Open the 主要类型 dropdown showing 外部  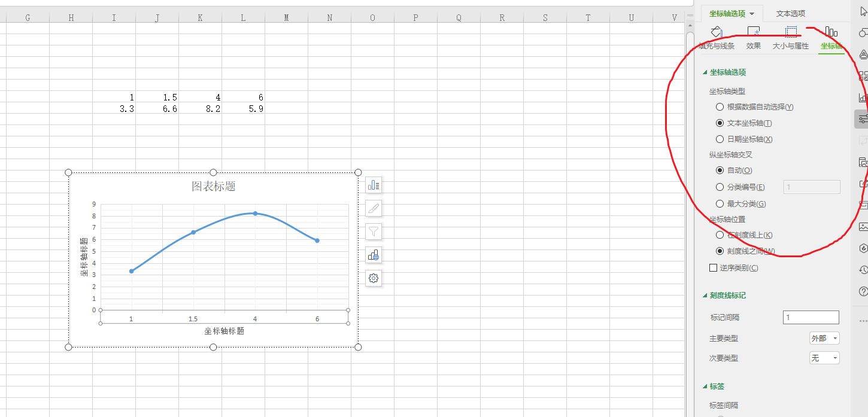coord(824,339)
